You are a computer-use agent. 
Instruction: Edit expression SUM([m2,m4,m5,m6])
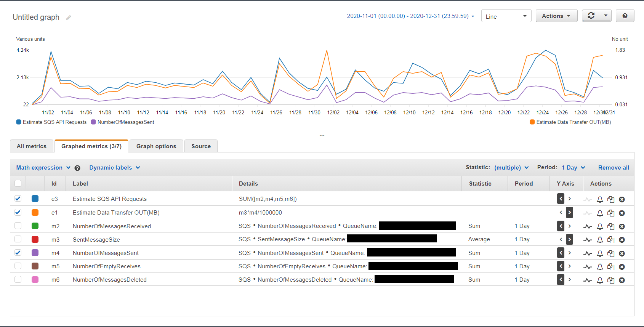(x=268, y=199)
